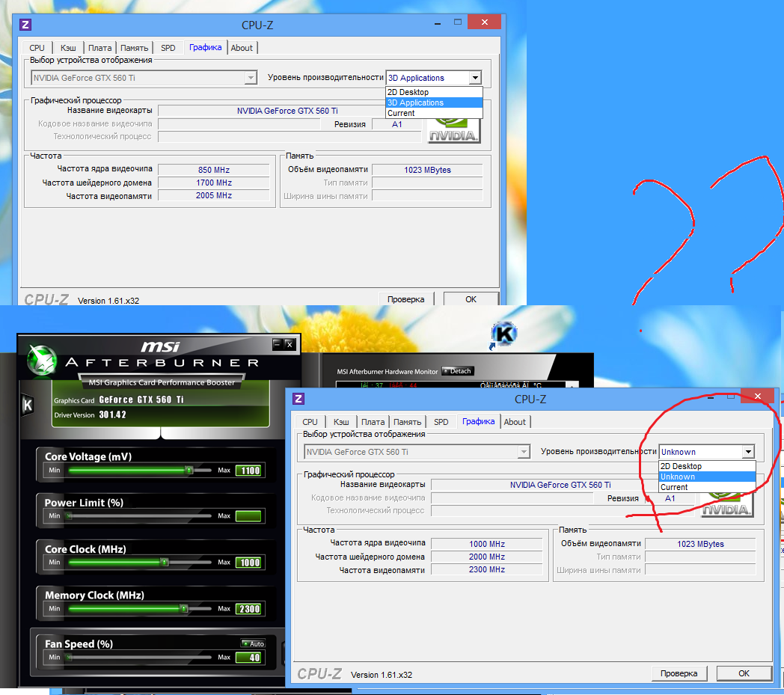Click the Core Voltage value box 1100
This screenshot has height=695, width=784.
click(248, 471)
